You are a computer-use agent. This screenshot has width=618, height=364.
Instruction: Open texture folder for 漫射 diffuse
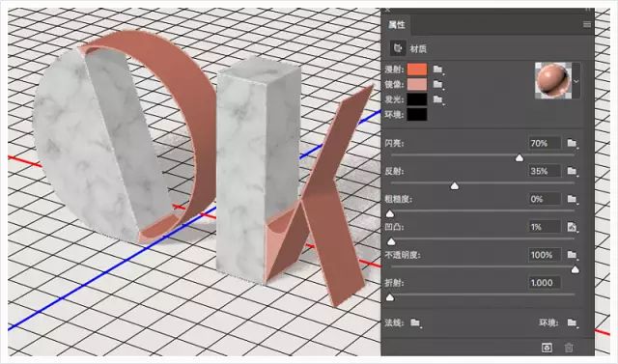tap(437, 70)
